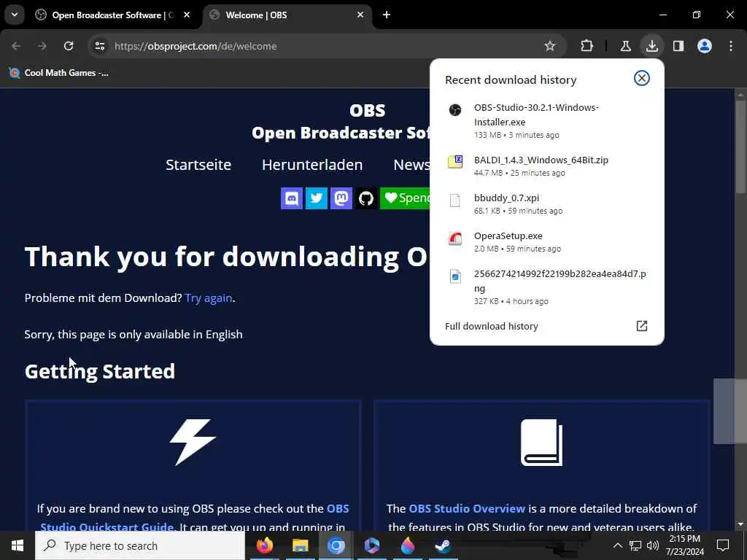Close the Recent download history popup
Screen dimensions: 747x560
[642, 78]
